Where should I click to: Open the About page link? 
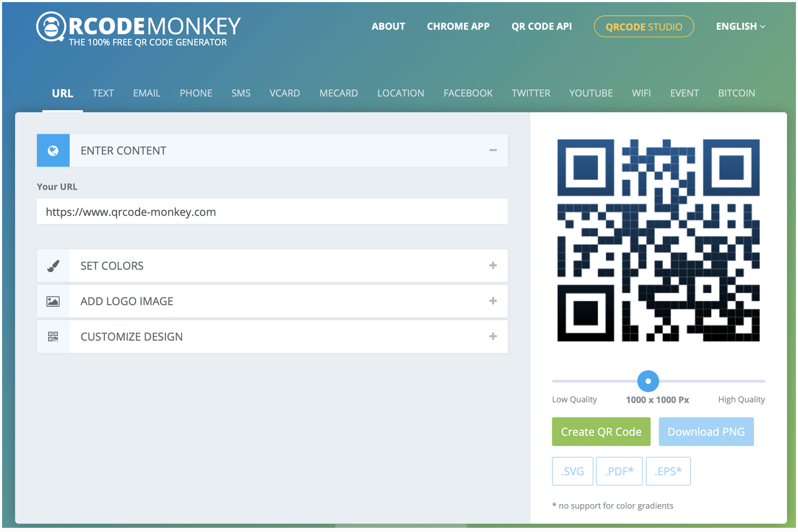pyautogui.click(x=388, y=26)
